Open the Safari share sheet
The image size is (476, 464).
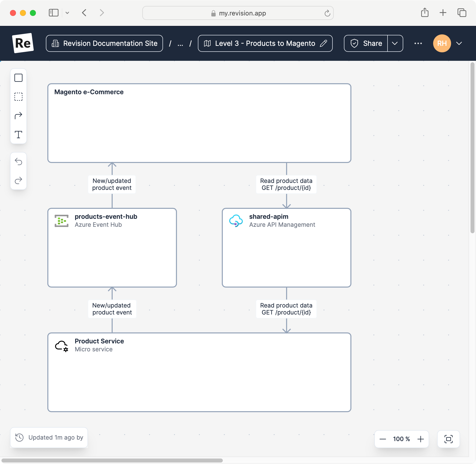pyautogui.click(x=425, y=12)
